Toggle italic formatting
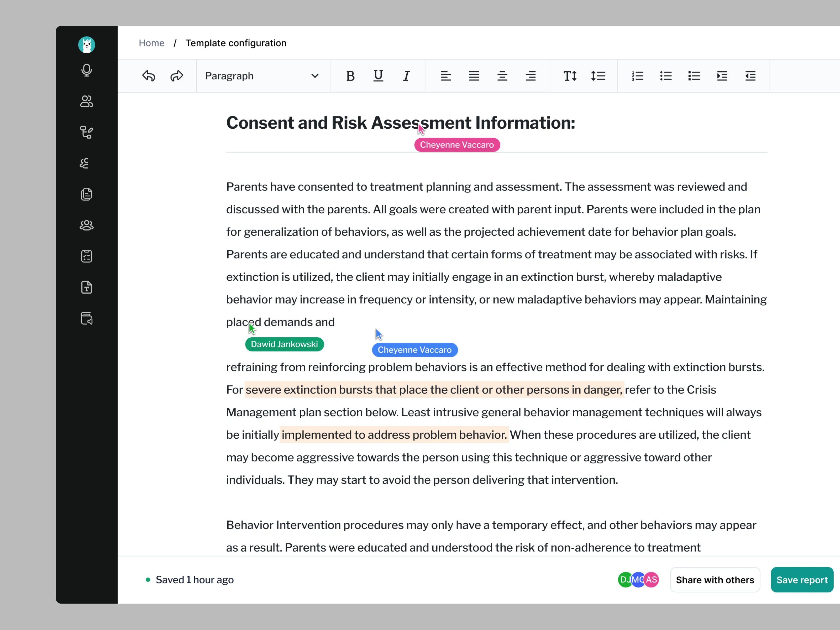This screenshot has height=630, width=840. click(406, 76)
